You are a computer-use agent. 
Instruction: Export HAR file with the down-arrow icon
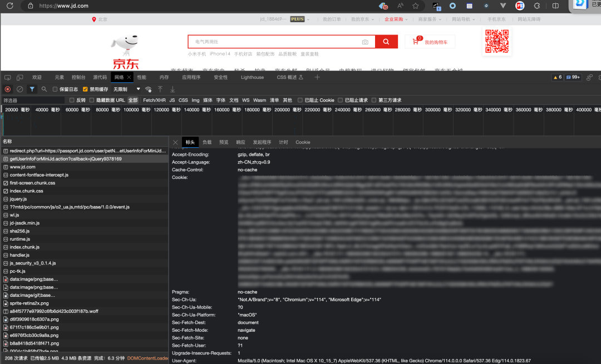point(173,89)
